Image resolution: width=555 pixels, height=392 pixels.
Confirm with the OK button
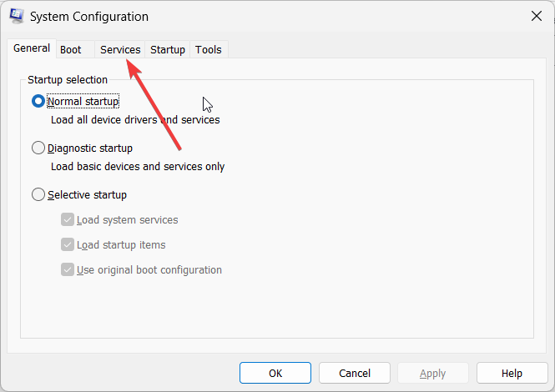tap(275, 373)
